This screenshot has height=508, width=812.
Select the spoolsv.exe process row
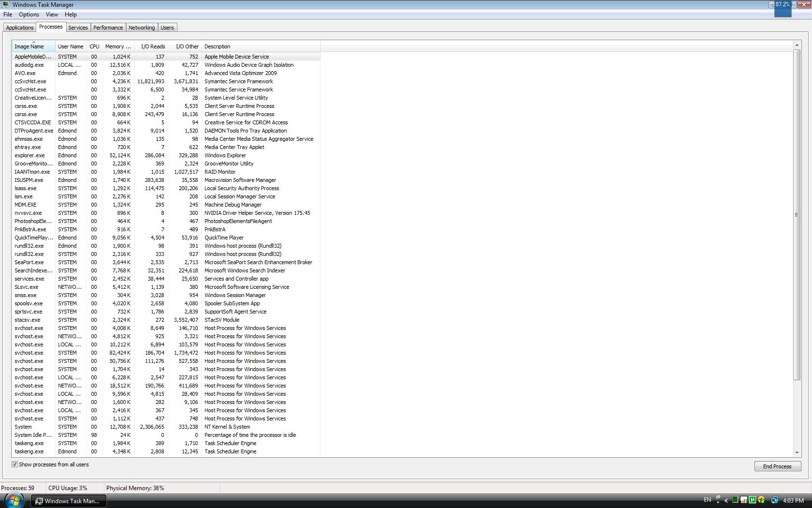(x=166, y=303)
